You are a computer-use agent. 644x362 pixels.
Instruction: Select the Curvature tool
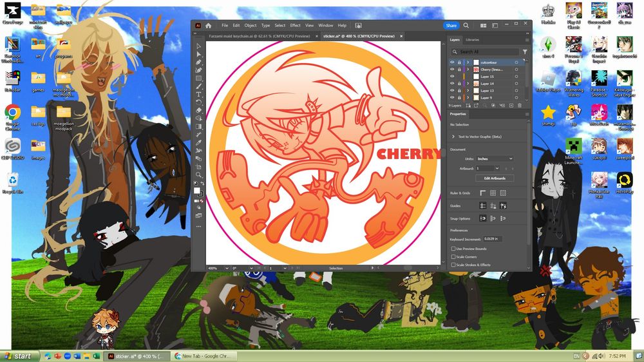tap(199, 70)
